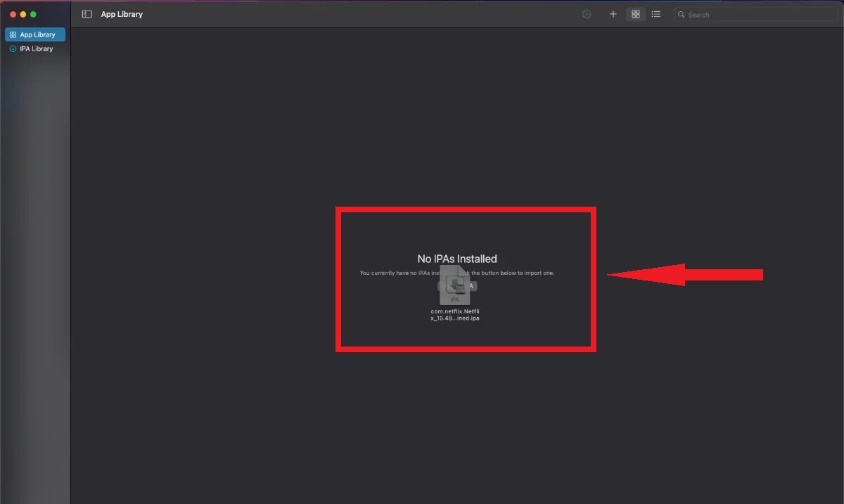Open the App Library section
This screenshot has height=504, width=844.
(34, 34)
